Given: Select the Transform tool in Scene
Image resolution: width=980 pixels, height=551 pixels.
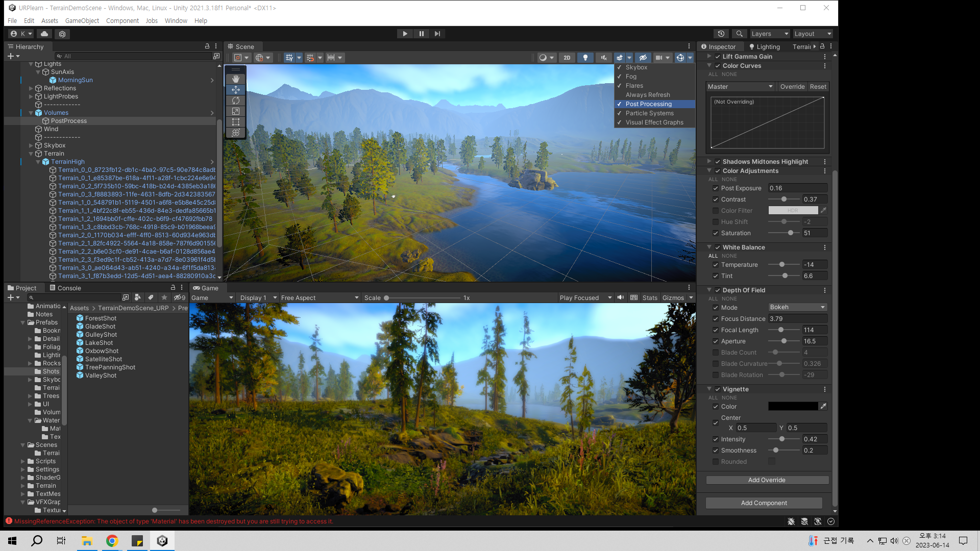Looking at the screenshot, I should pyautogui.click(x=236, y=133).
